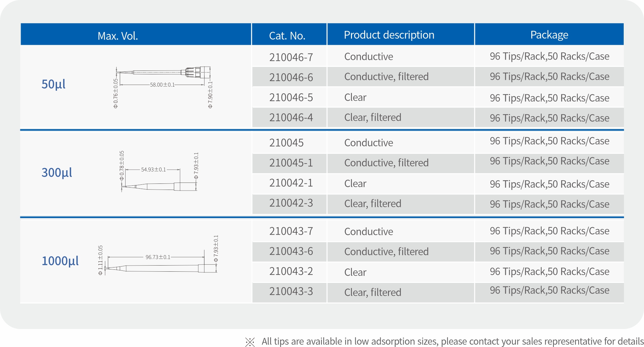Click the 300µl pipette tip diagram
Screen dimensions: 644x347
pos(159,172)
